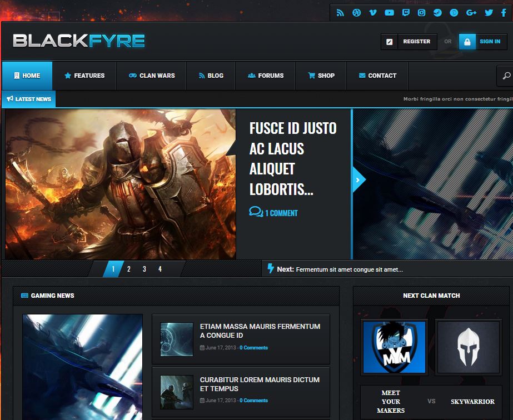513x420 pixels.
Task: Switch to slider page 4
Action: (160, 269)
